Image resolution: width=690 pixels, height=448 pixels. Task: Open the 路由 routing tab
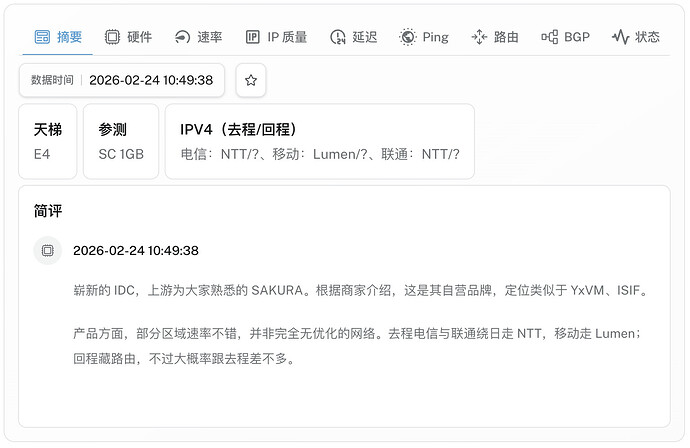tap(495, 37)
